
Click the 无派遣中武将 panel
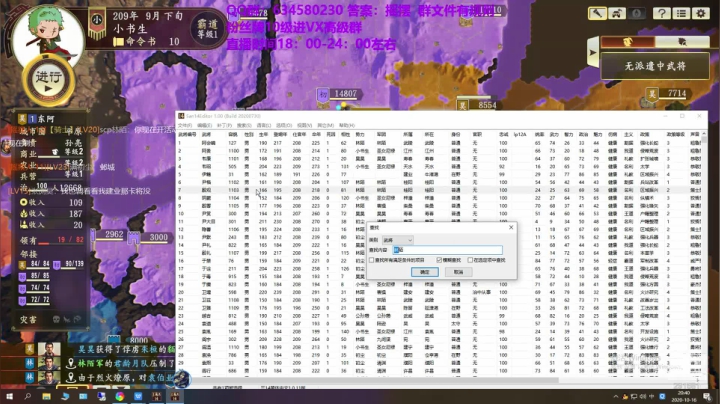coord(655,66)
